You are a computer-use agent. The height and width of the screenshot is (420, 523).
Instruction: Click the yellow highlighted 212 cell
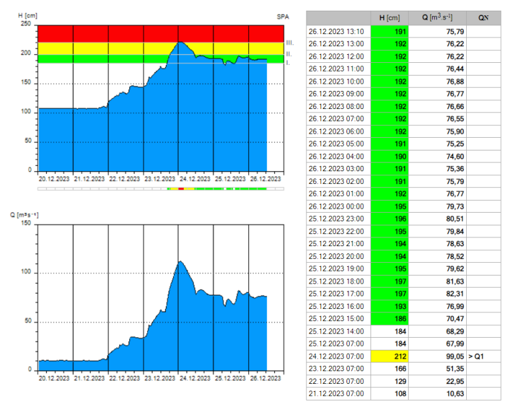click(x=389, y=356)
